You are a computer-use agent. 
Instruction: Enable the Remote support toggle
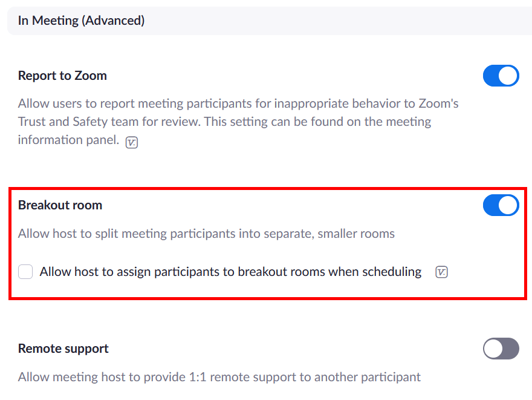tap(501, 349)
